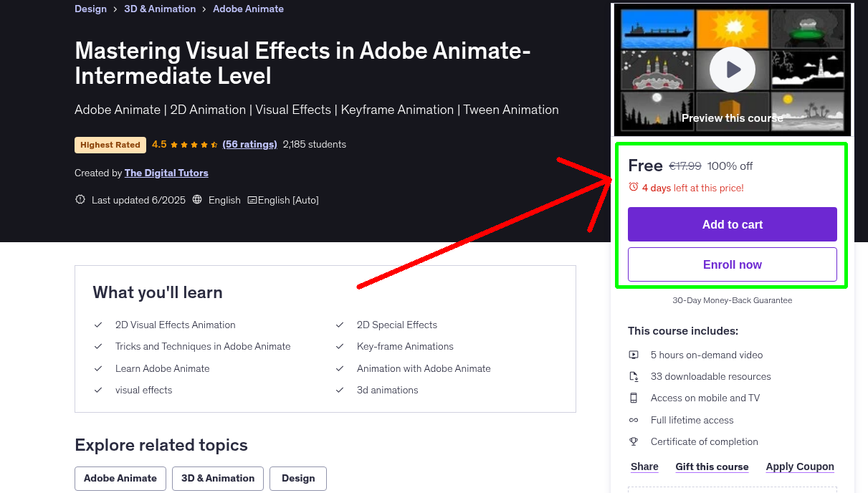This screenshot has width=868, height=493.
Task: Click the certificate of completion trophy icon
Action: pos(634,441)
